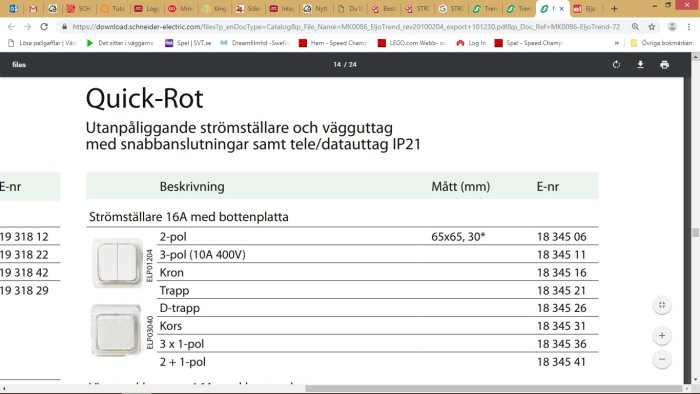Open the zoom magnifier in address bar
The height and width of the screenshot is (394, 700).
pyautogui.click(x=635, y=27)
